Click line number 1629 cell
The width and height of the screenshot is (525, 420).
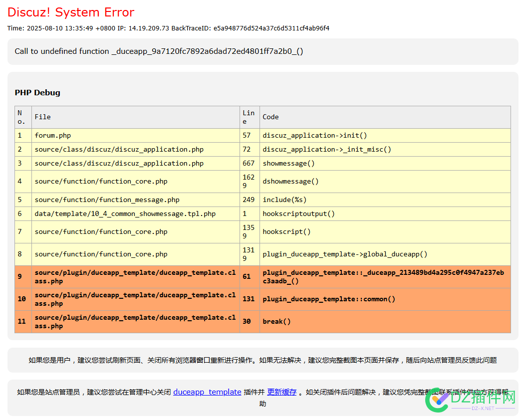click(250, 182)
